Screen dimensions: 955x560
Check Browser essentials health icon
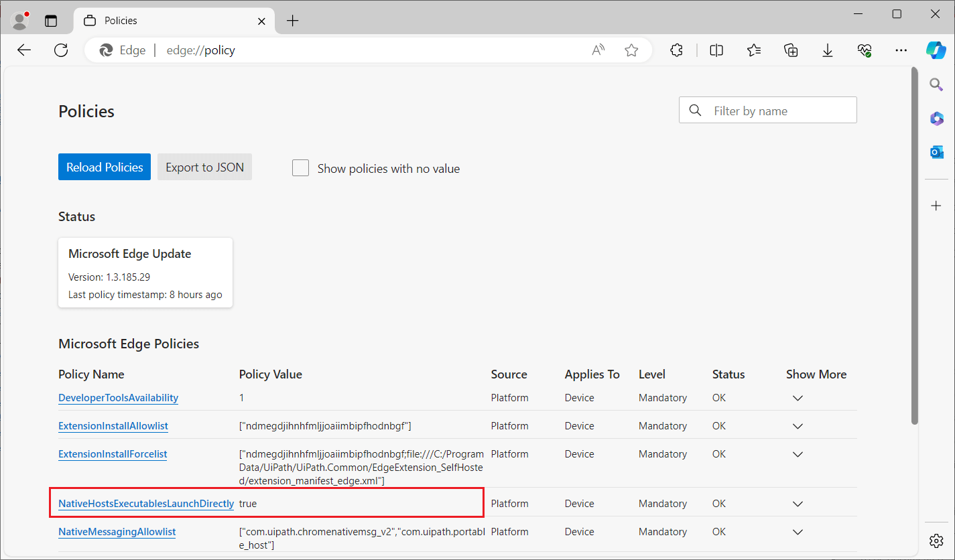[865, 50]
